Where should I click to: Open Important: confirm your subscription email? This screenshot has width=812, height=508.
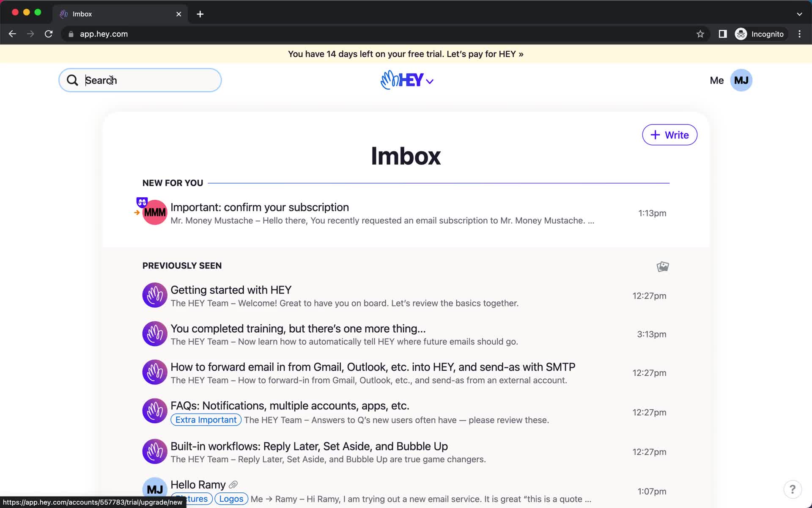(x=404, y=213)
